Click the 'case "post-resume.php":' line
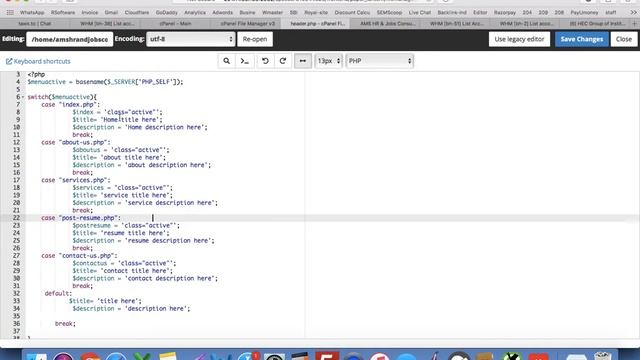The height and width of the screenshot is (360, 640). point(81,218)
